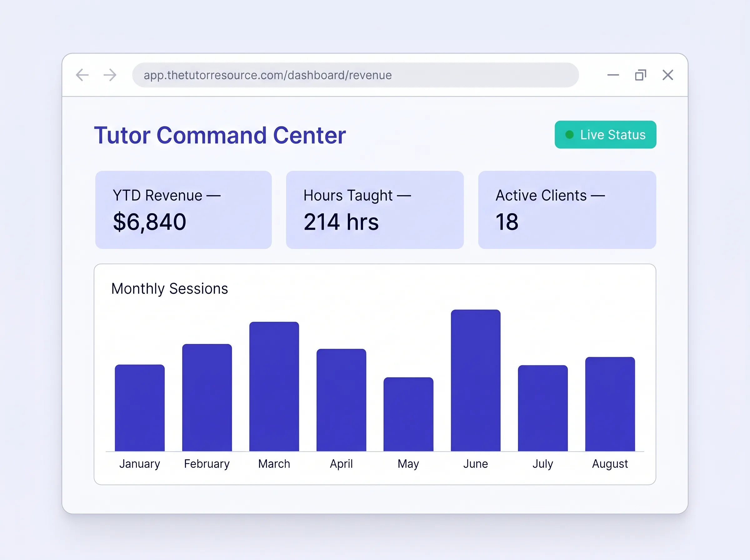Click the 18 active clients value
This screenshot has width=750, height=560.
click(507, 222)
